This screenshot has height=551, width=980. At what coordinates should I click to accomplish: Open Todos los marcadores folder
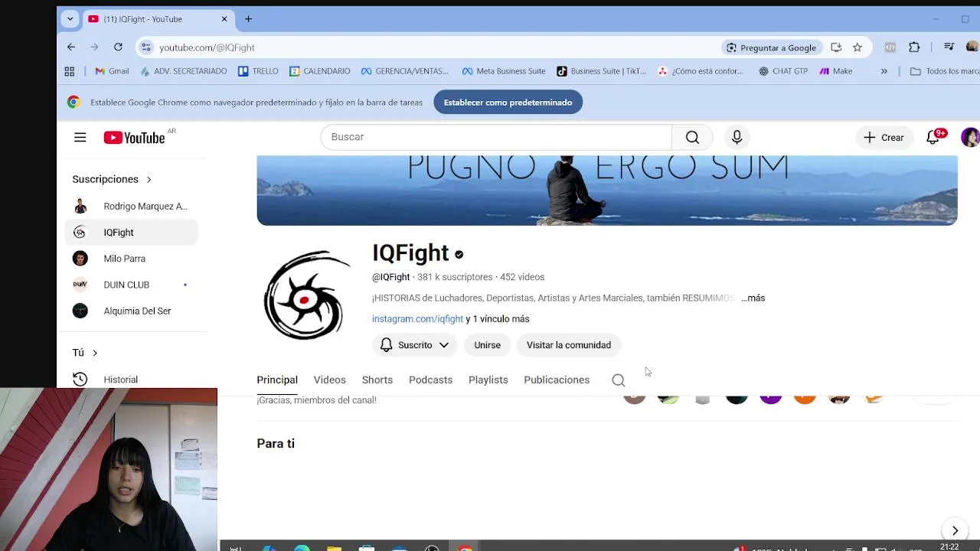tap(944, 71)
